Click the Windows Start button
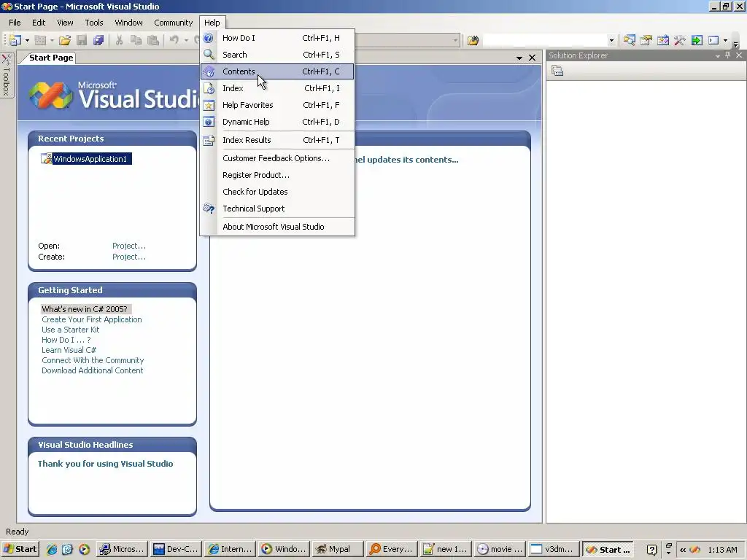This screenshot has height=560, width=747. 20,549
